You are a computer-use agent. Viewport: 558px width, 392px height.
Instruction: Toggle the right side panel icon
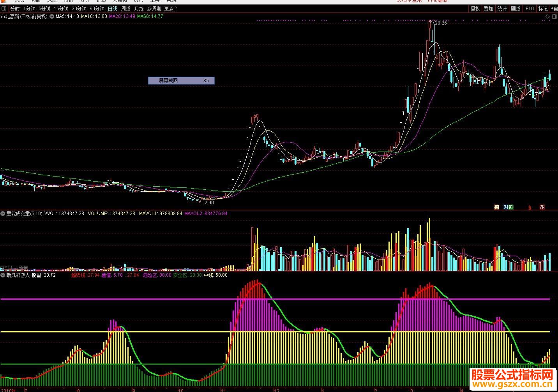click(554, 17)
